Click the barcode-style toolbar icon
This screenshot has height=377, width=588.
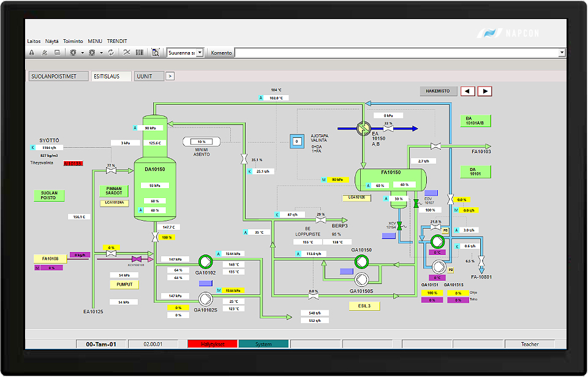tap(140, 53)
